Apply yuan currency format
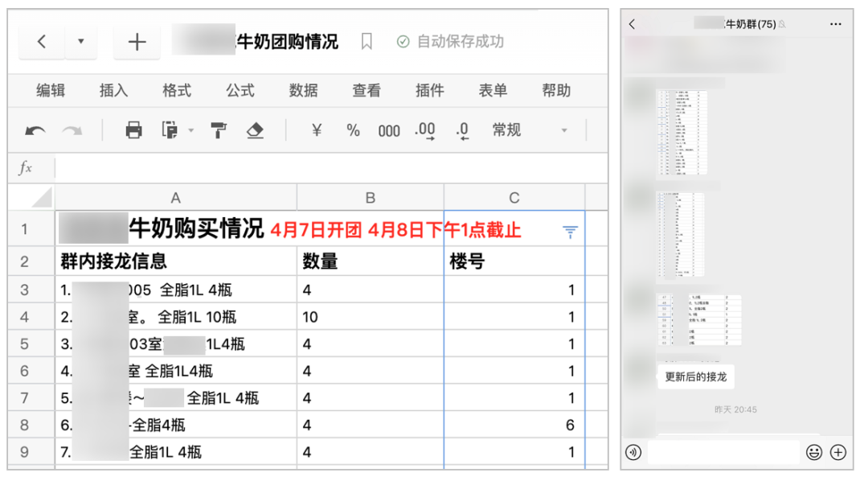Screen dimensions: 868x477 (x=316, y=130)
